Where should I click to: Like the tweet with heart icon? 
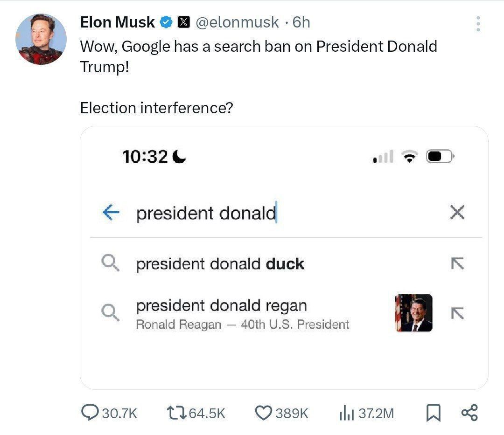264,413
